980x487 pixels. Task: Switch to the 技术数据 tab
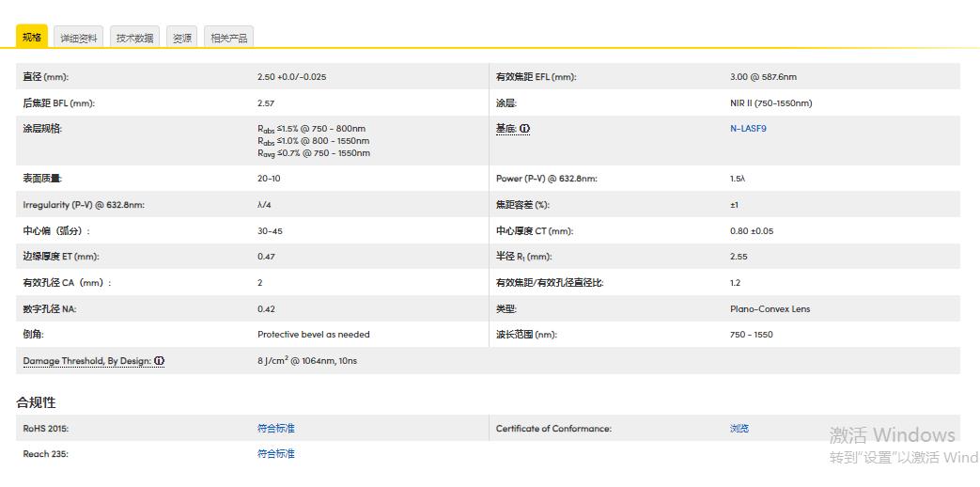coord(135,37)
